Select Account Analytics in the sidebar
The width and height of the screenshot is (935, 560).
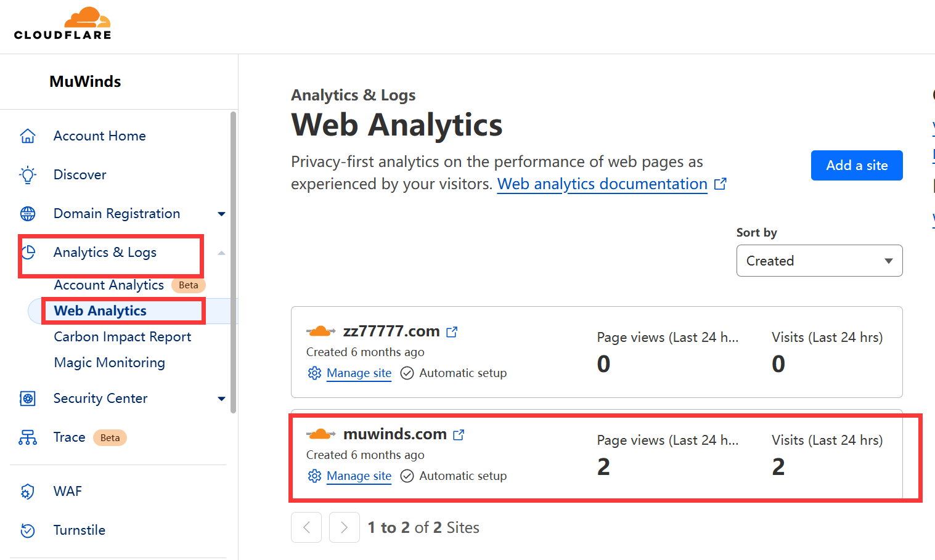[x=108, y=285]
